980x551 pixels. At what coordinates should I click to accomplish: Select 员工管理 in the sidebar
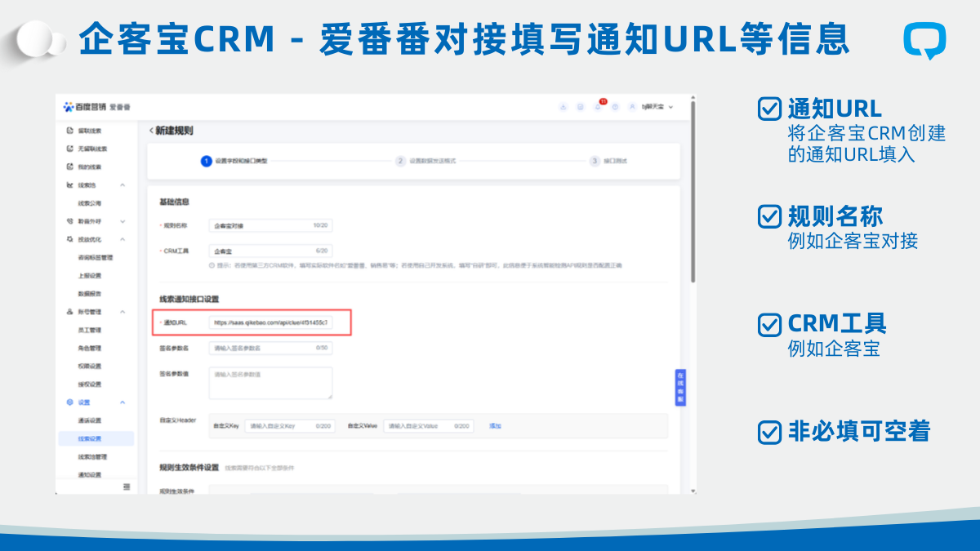90,330
